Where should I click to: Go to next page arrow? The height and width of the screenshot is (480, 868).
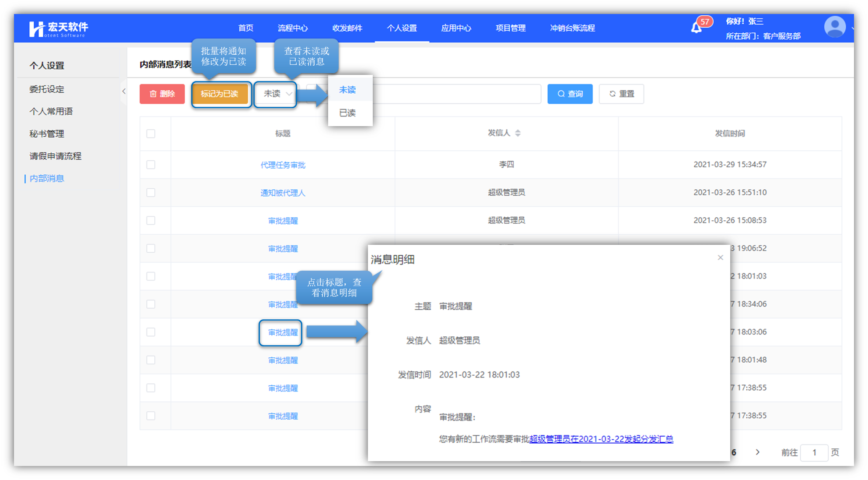click(757, 452)
